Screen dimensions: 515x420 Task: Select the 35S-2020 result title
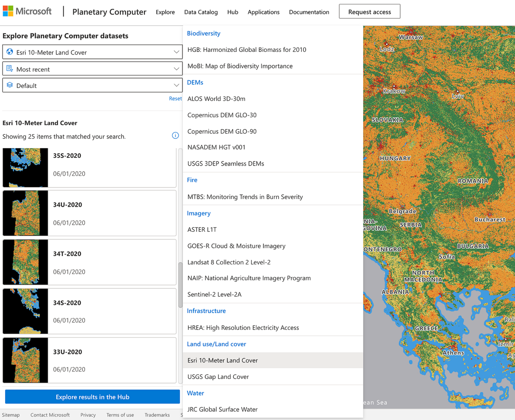(67, 156)
